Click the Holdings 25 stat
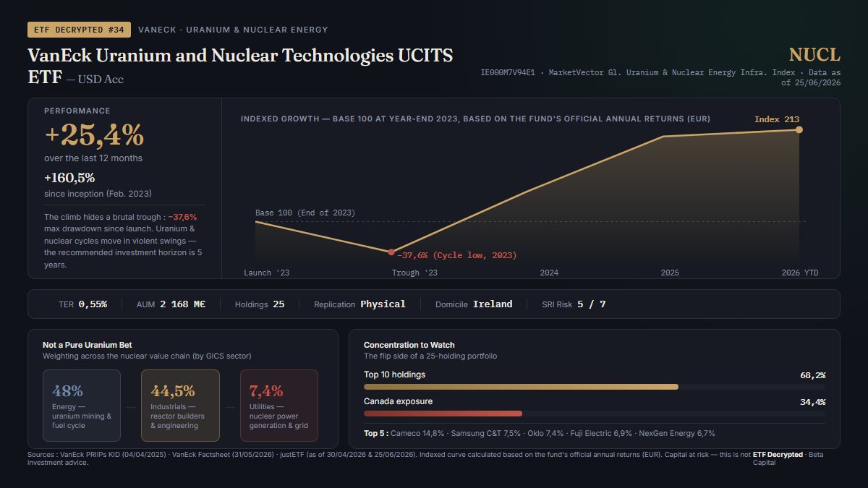Viewport: 868px width, 488px height. 260,304
